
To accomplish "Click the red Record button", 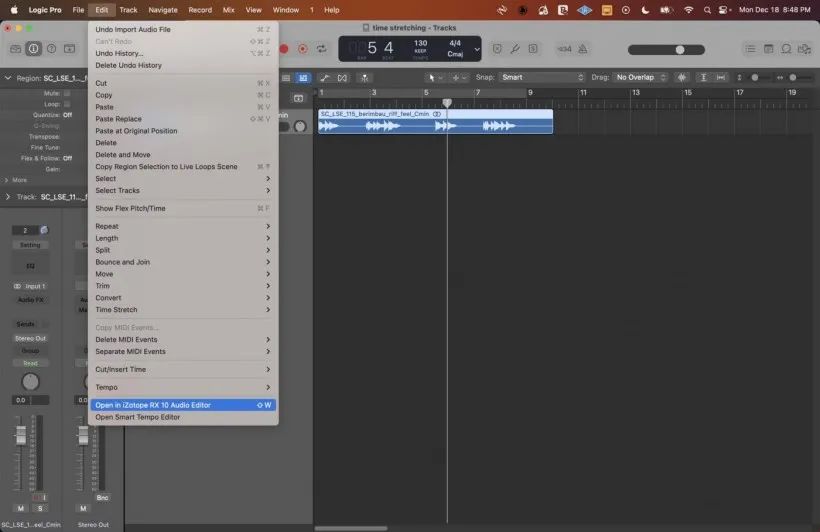I will pos(284,49).
